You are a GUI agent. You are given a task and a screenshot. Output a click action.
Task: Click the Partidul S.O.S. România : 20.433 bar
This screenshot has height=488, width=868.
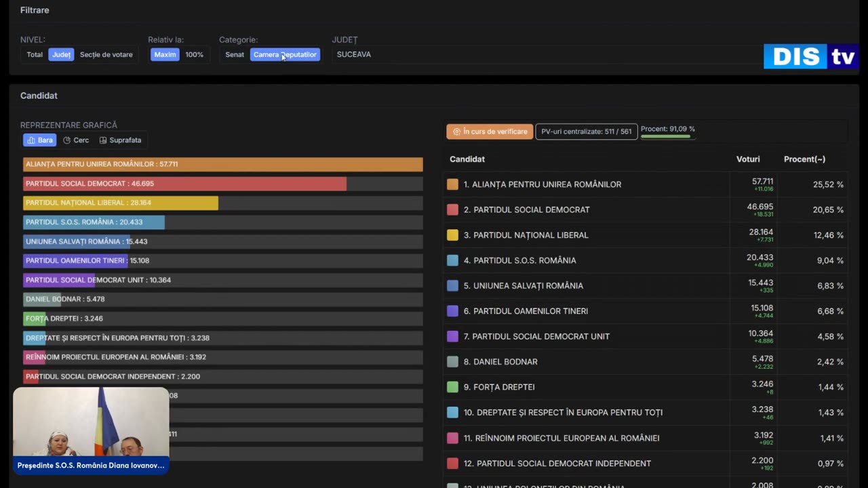coord(94,222)
